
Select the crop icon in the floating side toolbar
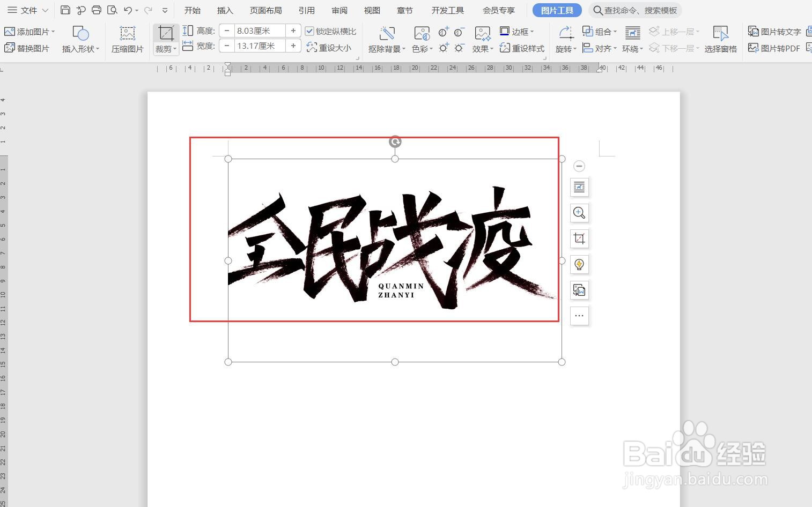coord(579,238)
